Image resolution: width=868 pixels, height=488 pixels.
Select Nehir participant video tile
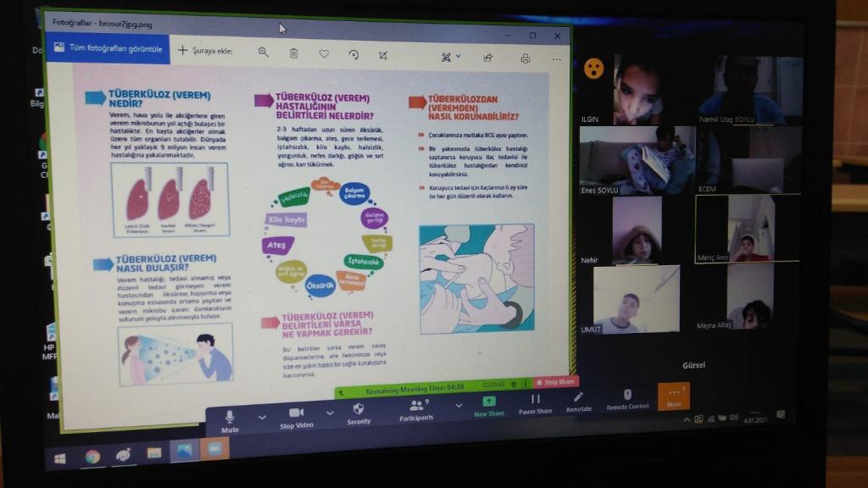pyautogui.click(x=636, y=230)
